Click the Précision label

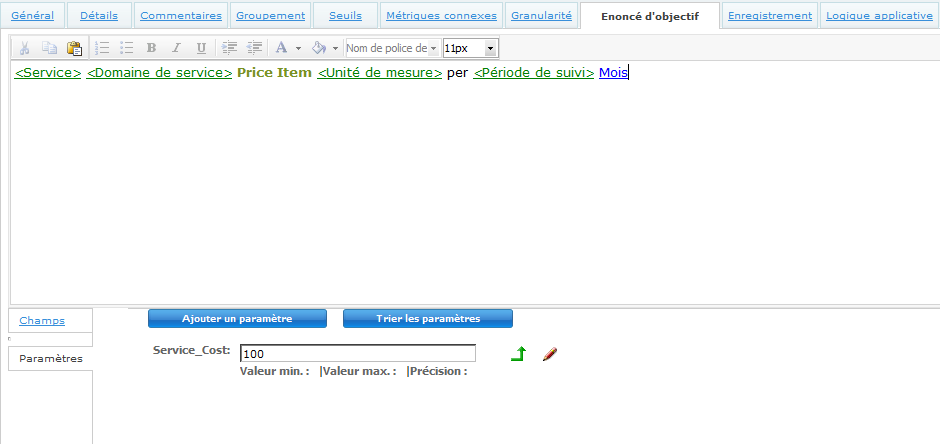[438, 371]
